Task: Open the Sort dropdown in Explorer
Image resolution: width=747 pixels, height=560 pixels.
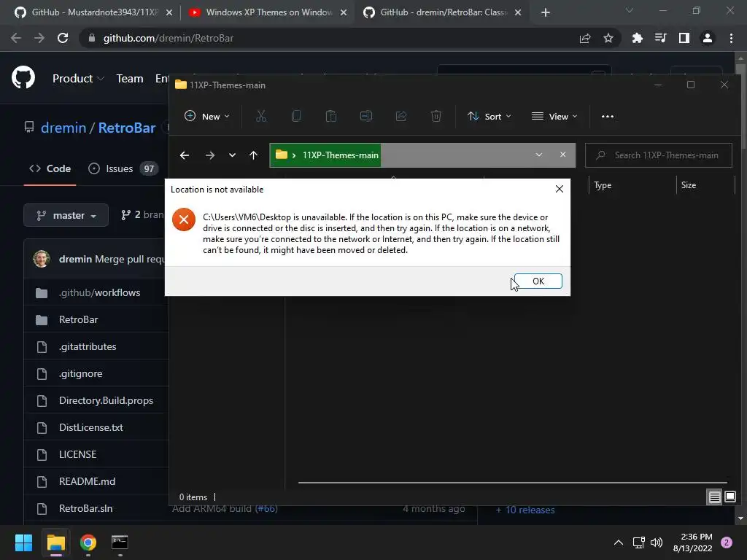Action: coord(489,116)
